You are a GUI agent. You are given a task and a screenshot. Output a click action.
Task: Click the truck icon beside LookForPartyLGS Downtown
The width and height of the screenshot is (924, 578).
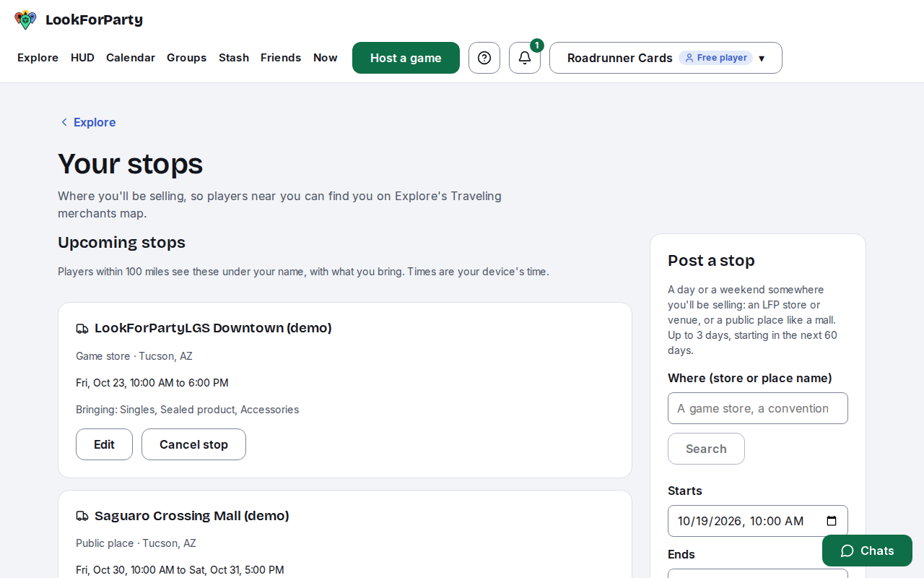(82, 329)
